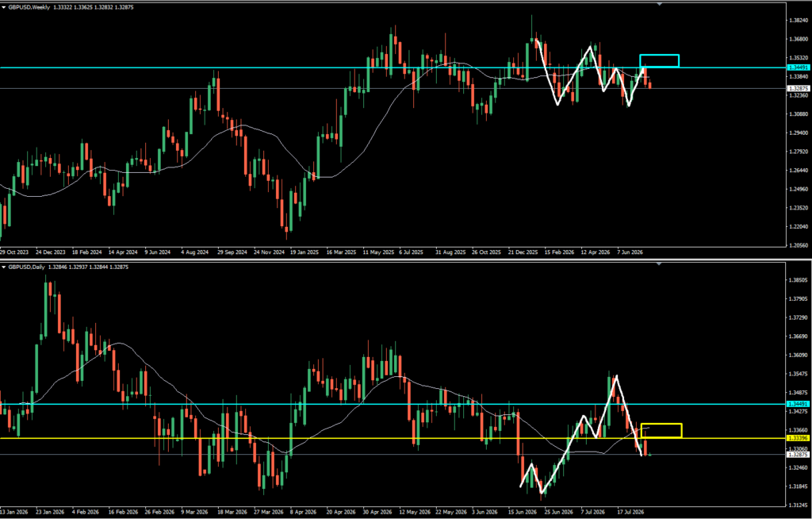812x519 pixels.
Task: Click the 4 Aug 2024 date on Weekly axis
Action: 194,252
